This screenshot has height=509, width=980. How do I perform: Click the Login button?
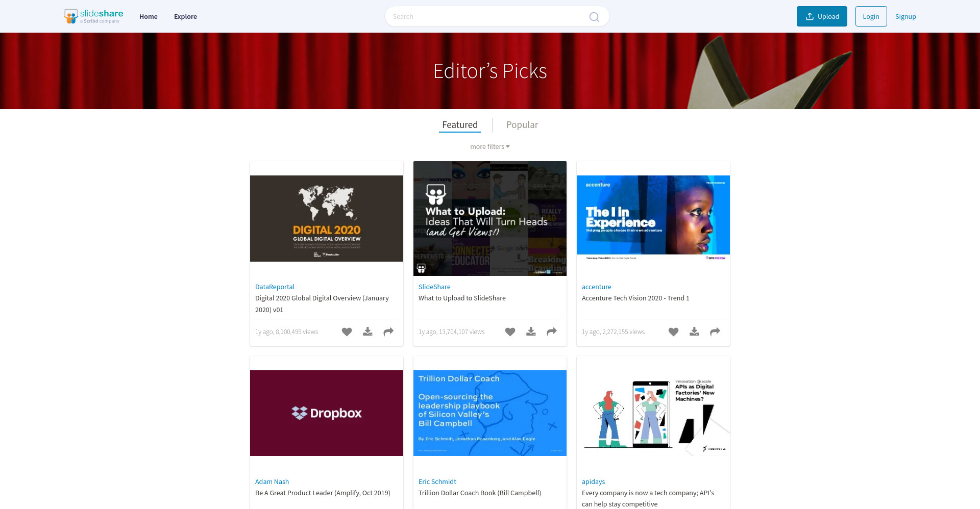pyautogui.click(x=871, y=16)
